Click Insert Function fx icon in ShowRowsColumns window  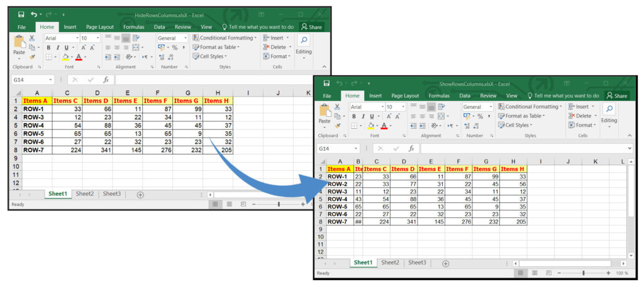[x=410, y=148]
